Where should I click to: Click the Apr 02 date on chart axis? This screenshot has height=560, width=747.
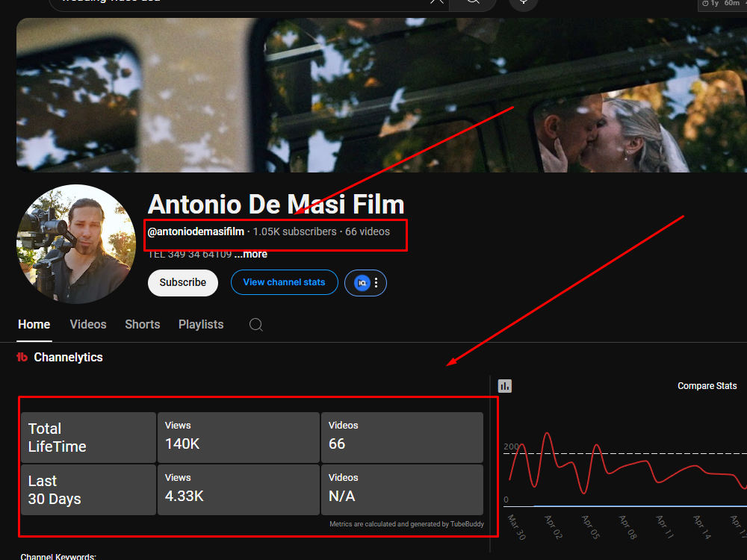tap(553, 526)
